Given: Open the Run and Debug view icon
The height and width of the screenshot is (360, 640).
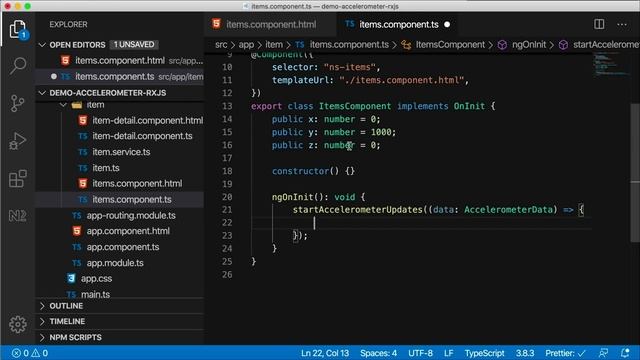Looking at the screenshot, I should coord(18,141).
